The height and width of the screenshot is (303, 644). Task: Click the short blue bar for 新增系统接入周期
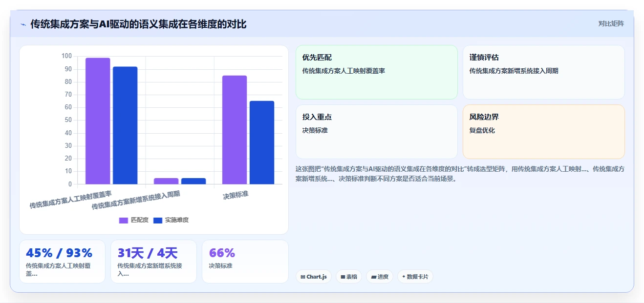coord(193,181)
